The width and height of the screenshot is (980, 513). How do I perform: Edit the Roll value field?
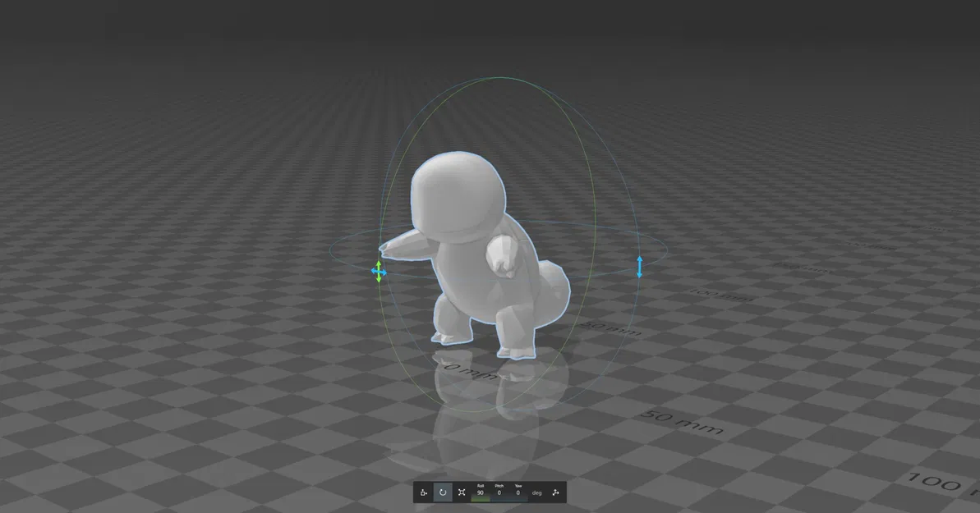[x=480, y=493]
